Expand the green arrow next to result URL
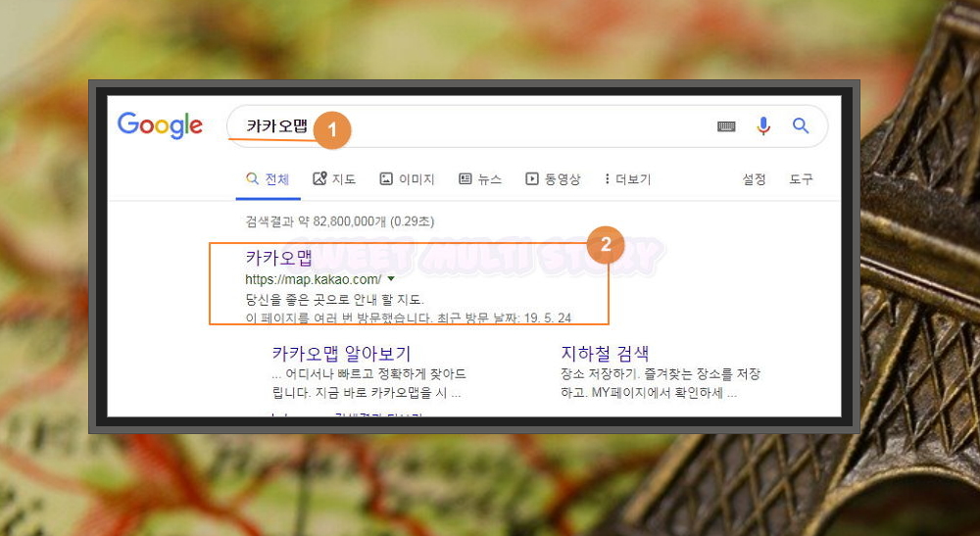980x536 pixels. (391, 278)
